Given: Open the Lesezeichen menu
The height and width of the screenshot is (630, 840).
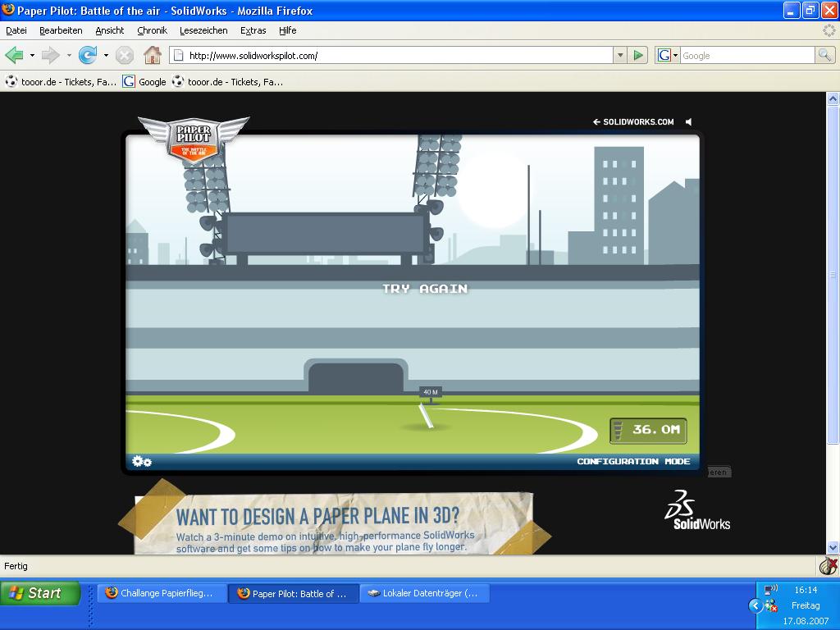Looking at the screenshot, I should click(x=203, y=30).
